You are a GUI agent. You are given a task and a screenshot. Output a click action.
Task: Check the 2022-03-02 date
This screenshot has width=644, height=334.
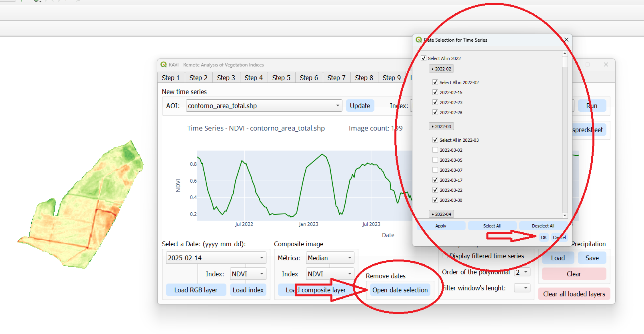pyautogui.click(x=435, y=150)
